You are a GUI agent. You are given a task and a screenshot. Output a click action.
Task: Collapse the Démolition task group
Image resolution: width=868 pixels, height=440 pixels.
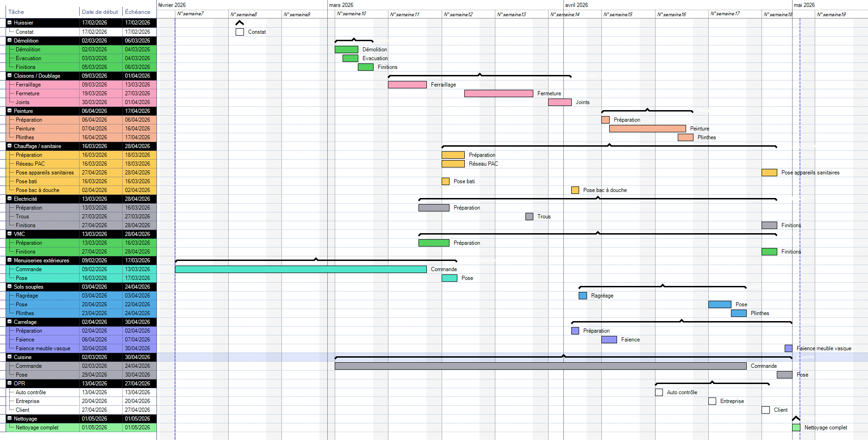click(9, 40)
